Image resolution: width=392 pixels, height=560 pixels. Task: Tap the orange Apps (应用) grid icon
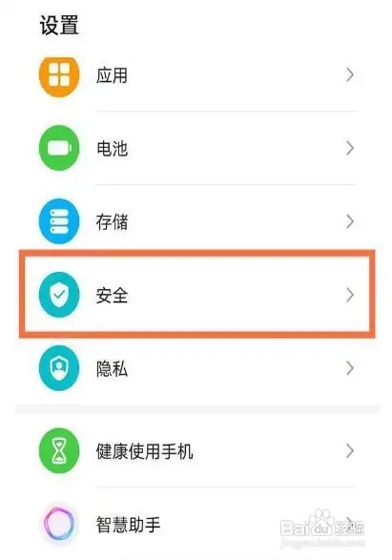tap(59, 75)
